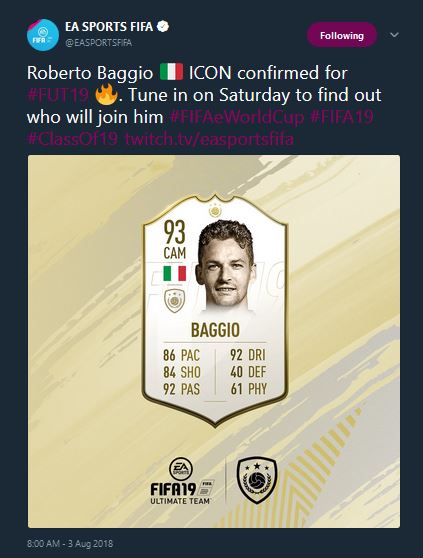Follow the twitch.tv/easportsfifa link
This screenshot has width=423, height=558.
(209, 138)
